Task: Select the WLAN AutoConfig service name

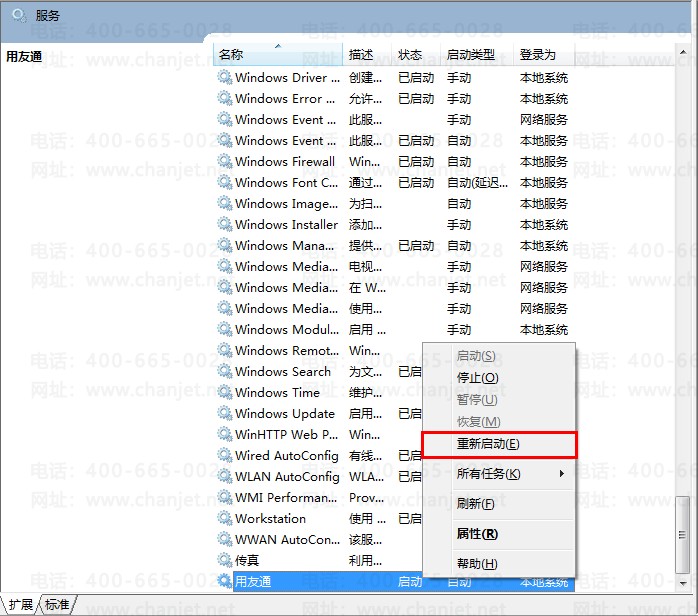Action: coord(287,477)
